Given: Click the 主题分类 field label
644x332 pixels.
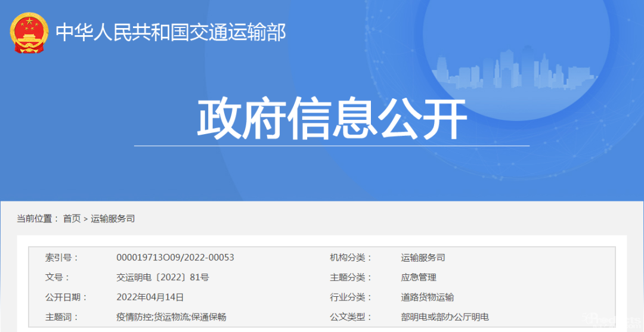Looking at the screenshot, I should coord(351,277).
